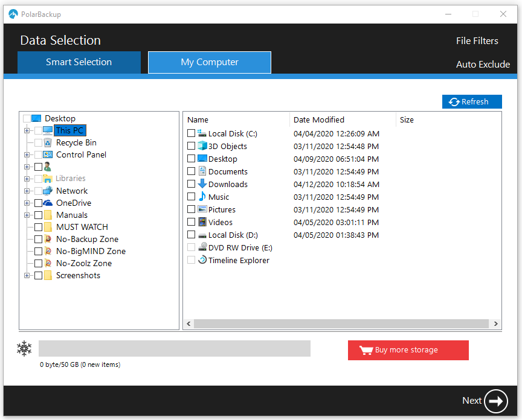Click the 3D Objects cube icon
Viewport: 522px width, 420px height.
(202, 146)
